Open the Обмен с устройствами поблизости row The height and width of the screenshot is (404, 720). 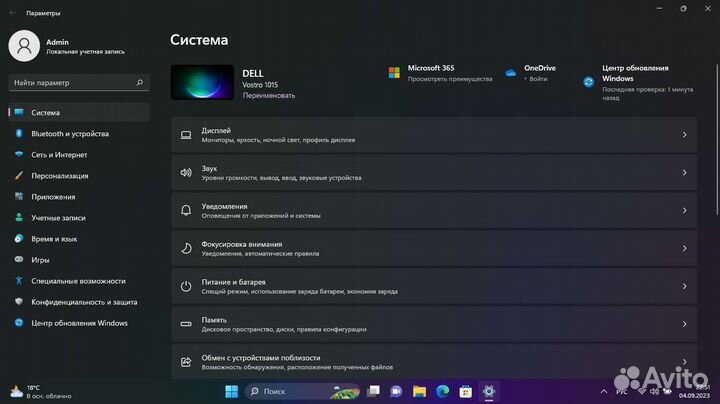(434, 362)
